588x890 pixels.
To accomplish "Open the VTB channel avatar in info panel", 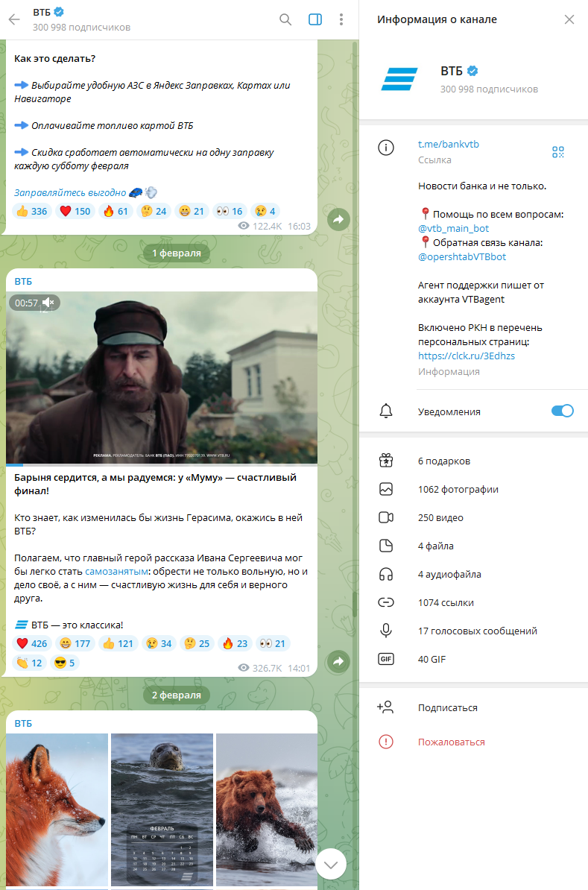I will [399, 79].
